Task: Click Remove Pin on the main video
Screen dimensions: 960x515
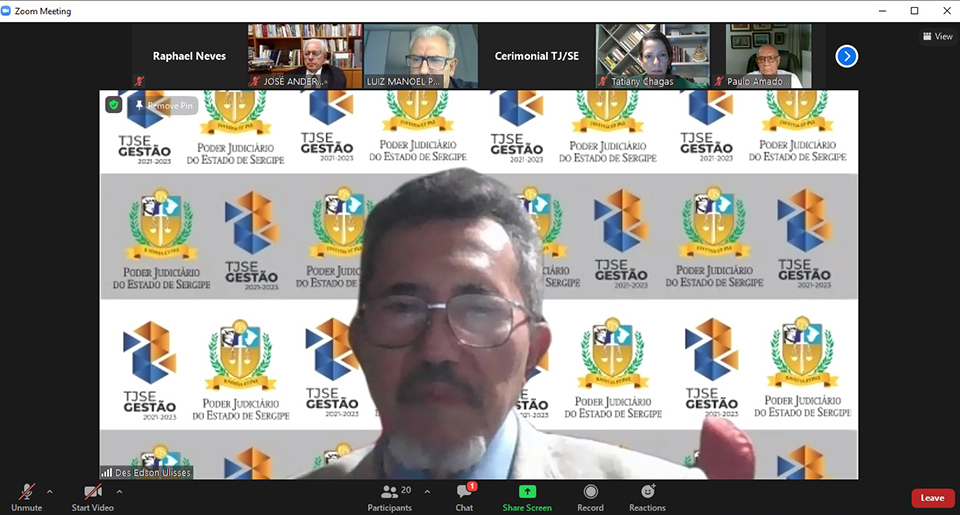Action: click(164, 105)
